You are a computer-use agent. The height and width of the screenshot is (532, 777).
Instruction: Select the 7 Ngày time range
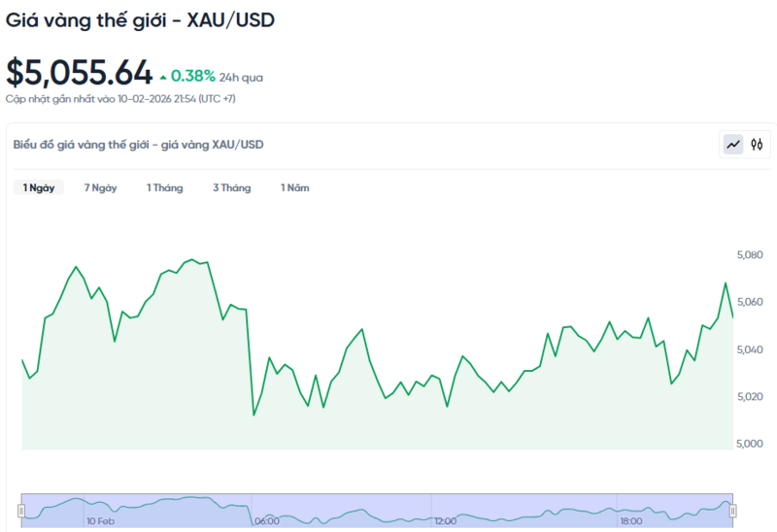100,187
